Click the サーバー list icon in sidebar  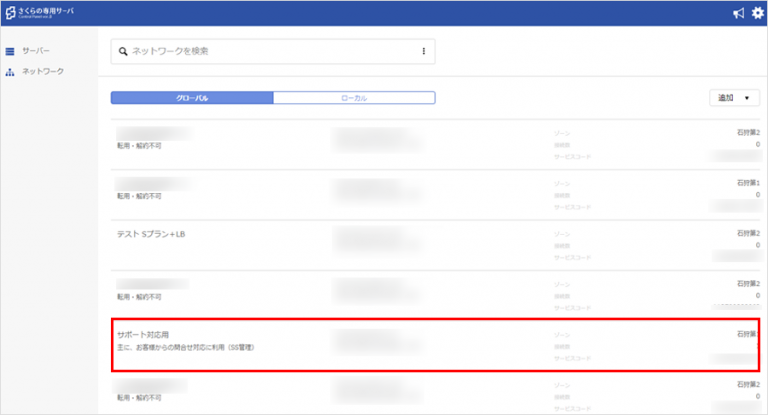click(10, 51)
